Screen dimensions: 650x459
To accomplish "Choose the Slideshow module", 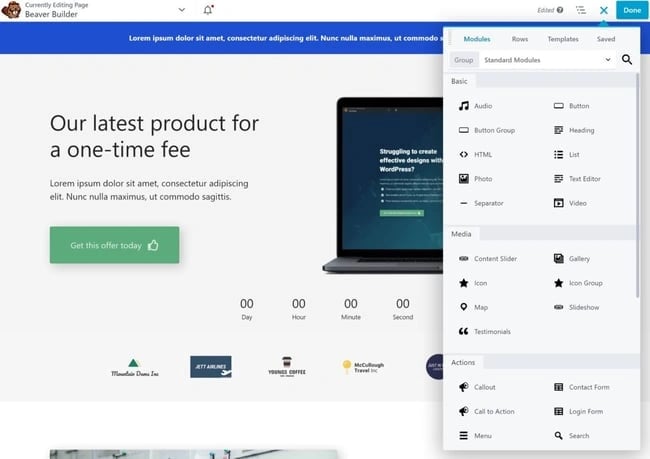I will [577, 307].
